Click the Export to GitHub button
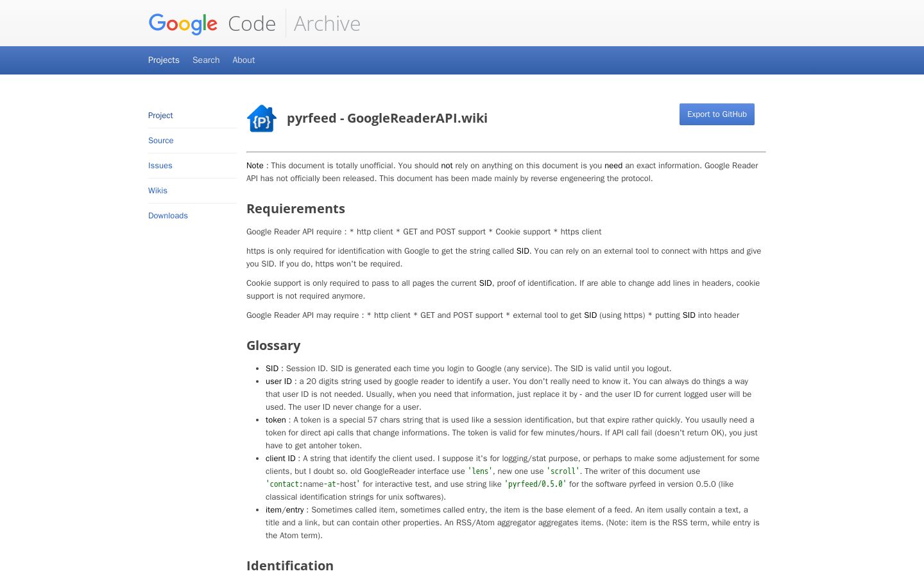Viewport: 924px width, 578px height. click(x=717, y=114)
